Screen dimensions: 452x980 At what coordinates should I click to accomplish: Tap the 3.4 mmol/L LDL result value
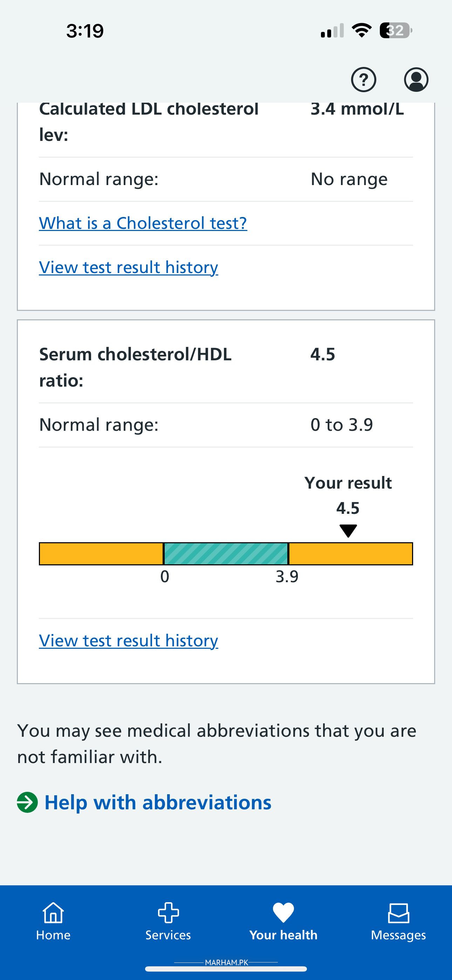357,109
